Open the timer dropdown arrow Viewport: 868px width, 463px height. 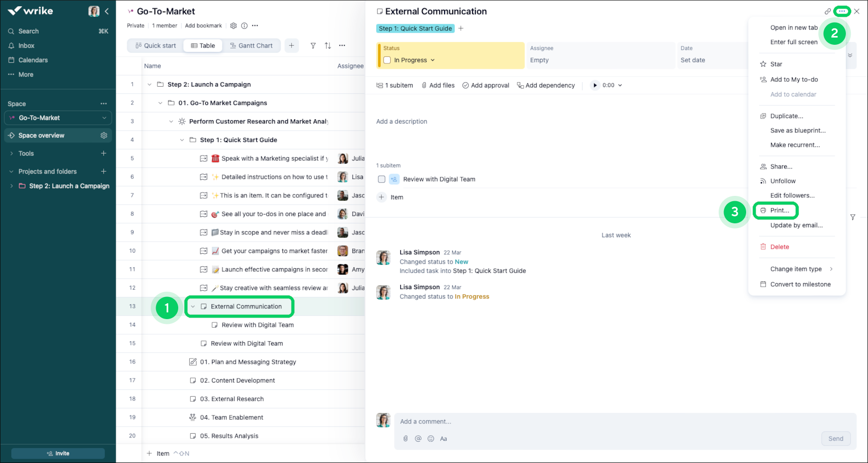(x=620, y=85)
